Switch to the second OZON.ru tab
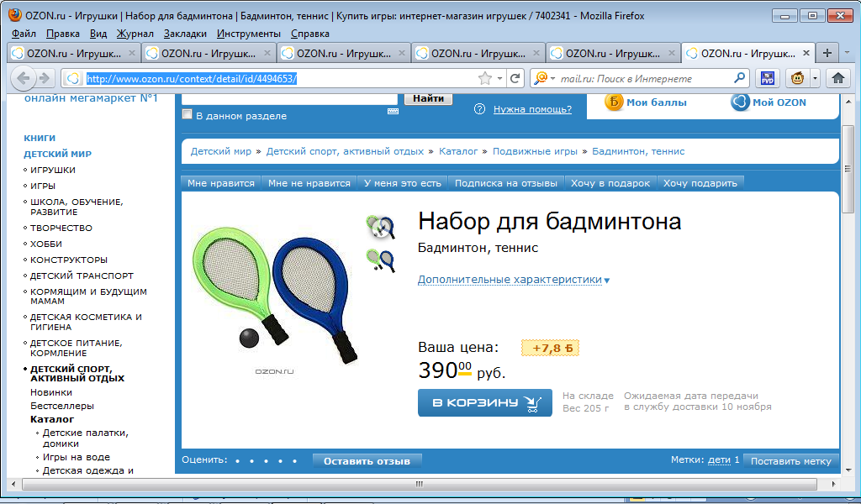The height and width of the screenshot is (504, 861). tap(209, 53)
